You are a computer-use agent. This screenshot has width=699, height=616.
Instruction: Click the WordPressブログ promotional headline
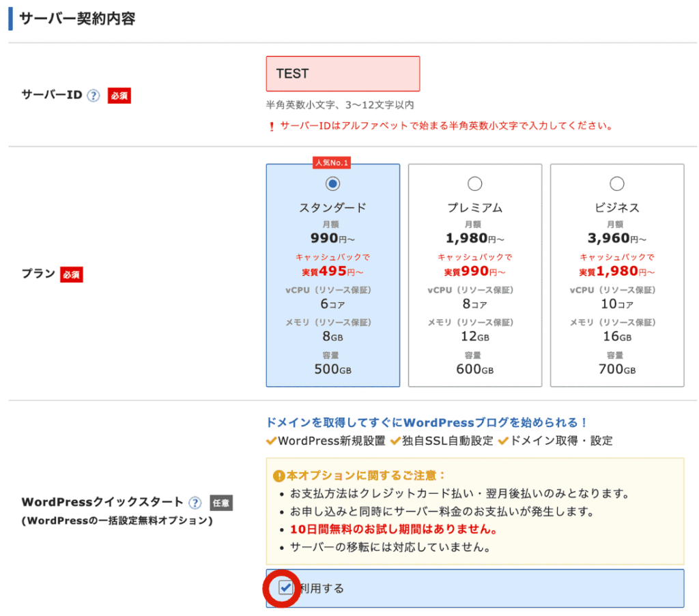(x=427, y=422)
